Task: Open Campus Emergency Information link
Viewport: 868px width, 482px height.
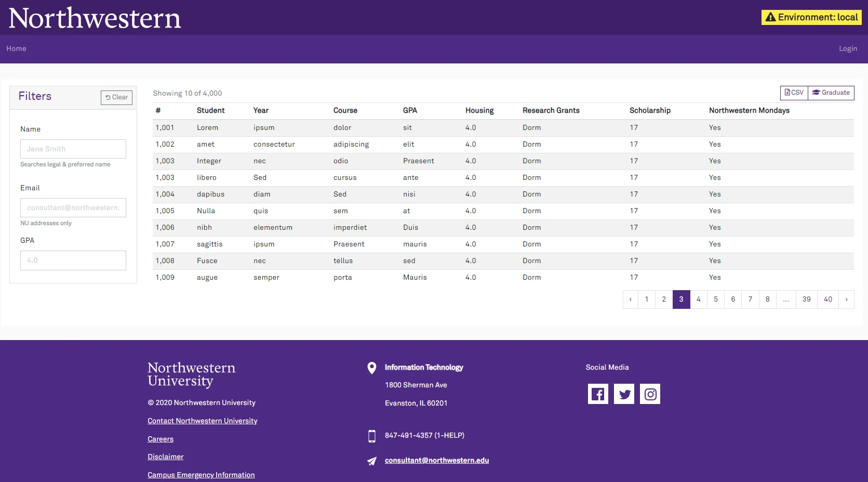Action: coord(201,475)
